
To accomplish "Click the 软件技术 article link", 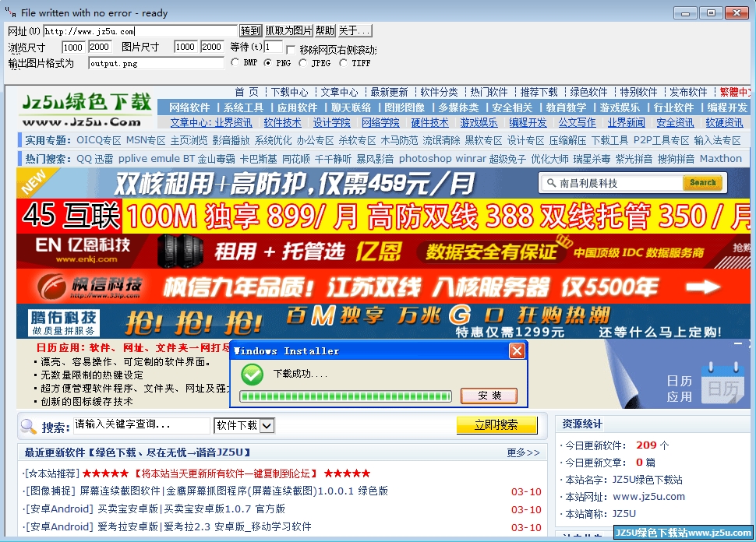I will (x=283, y=123).
